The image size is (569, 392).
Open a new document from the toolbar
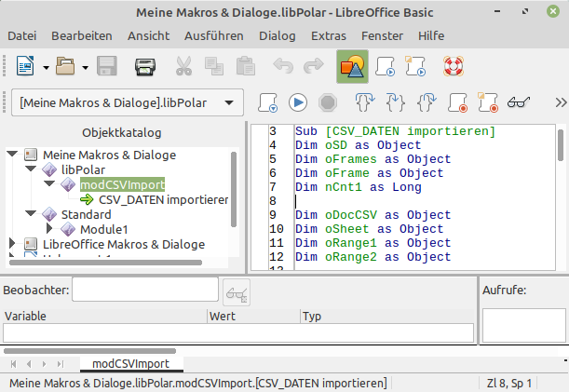click(x=25, y=66)
